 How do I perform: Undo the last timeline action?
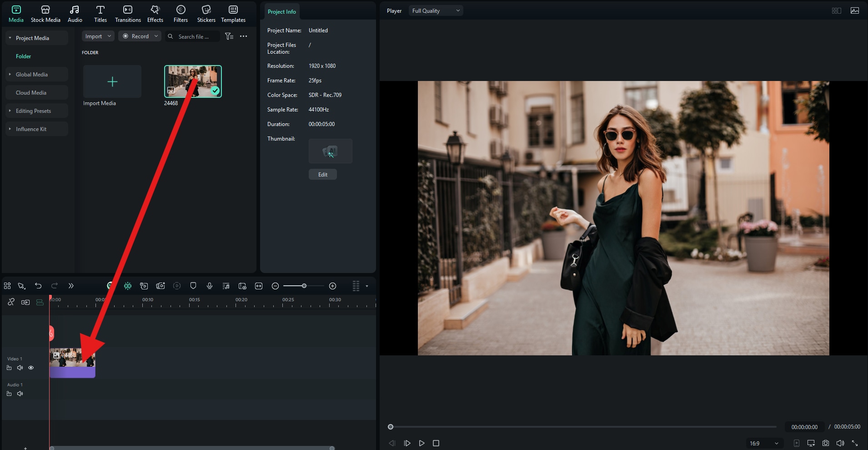pos(38,286)
